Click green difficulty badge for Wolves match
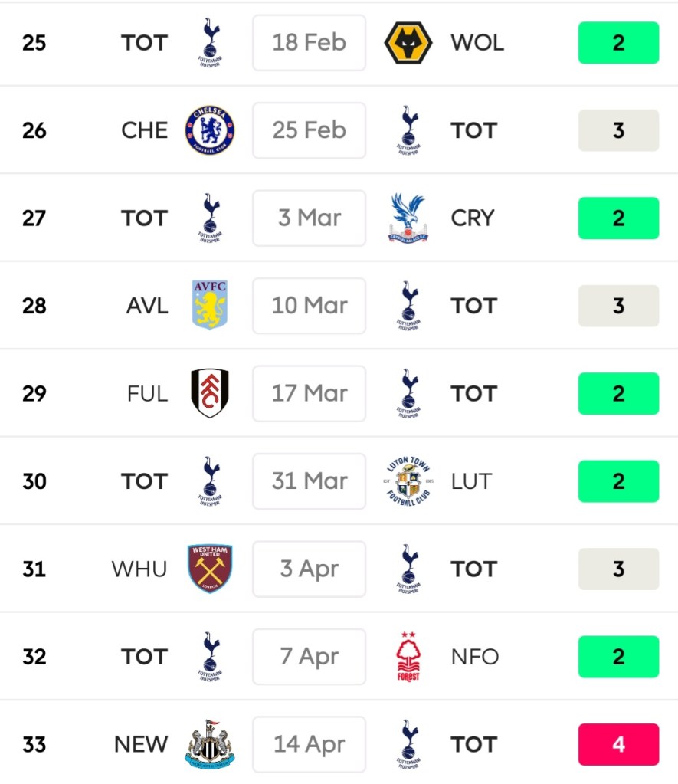Image resolution: width=678 pixels, height=784 pixels. [x=618, y=43]
